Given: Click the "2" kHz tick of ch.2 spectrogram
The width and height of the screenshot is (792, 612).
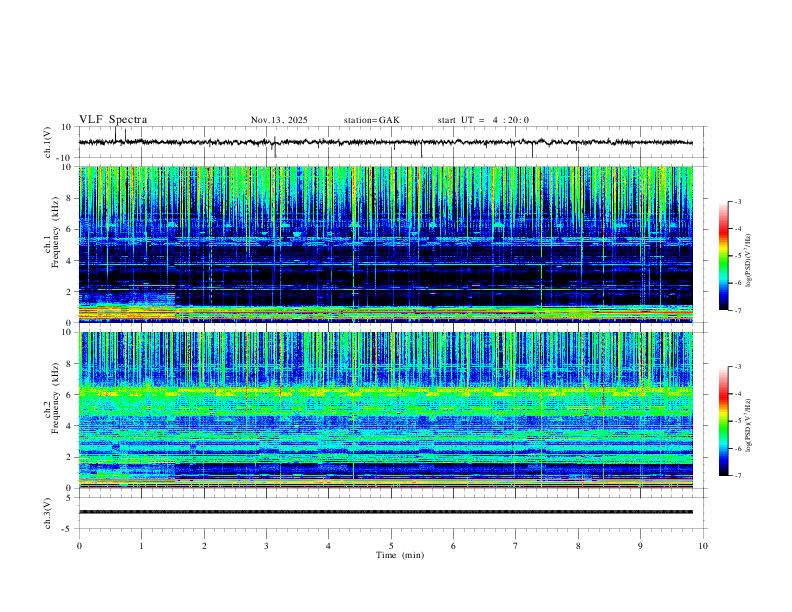Looking at the screenshot, I should (x=70, y=457).
